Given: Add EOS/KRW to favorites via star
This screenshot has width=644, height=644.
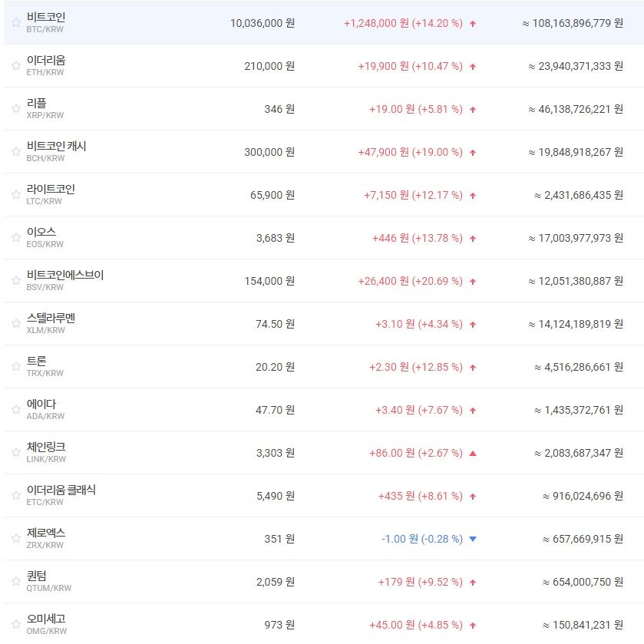Looking at the screenshot, I should (15, 238).
